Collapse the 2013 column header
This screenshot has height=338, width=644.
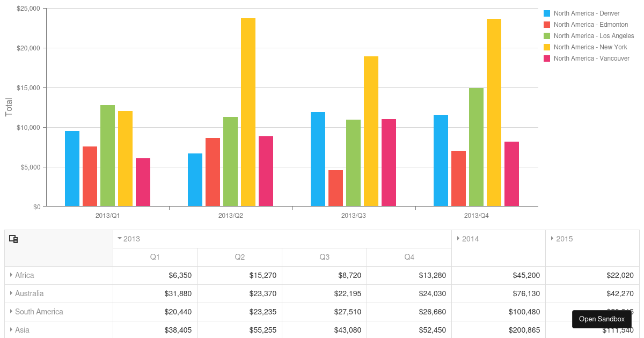120,238
